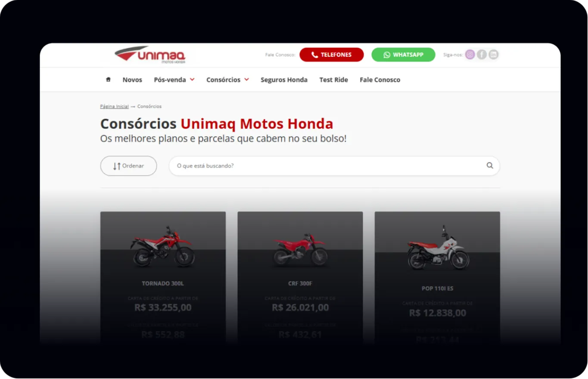Open the Facebook social icon
The height and width of the screenshot is (379, 588).
482,54
